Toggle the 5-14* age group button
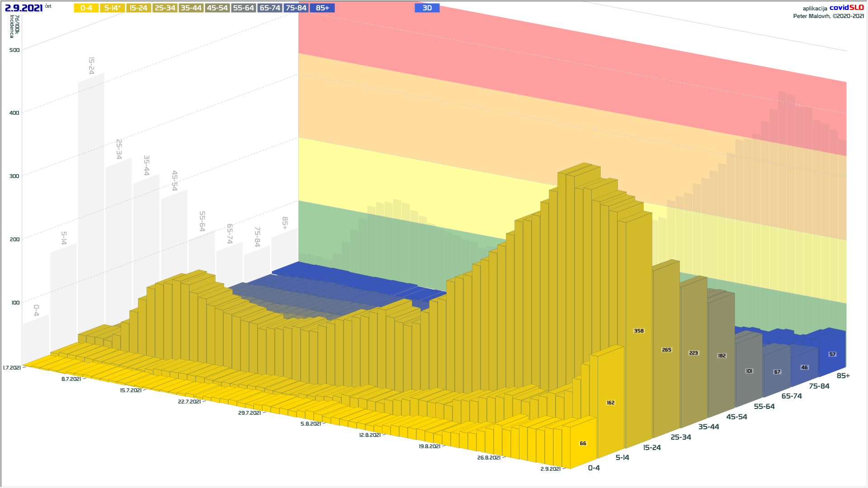Viewport: 868px width, 488px height. click(x=112, y=8)
